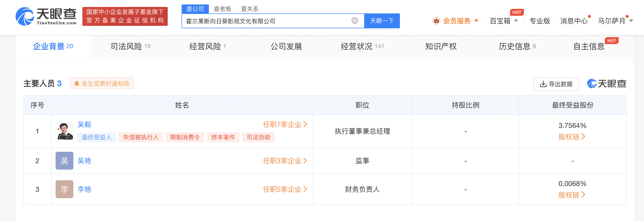
Task: Select the 司法风险 tab
Action: 130,46
